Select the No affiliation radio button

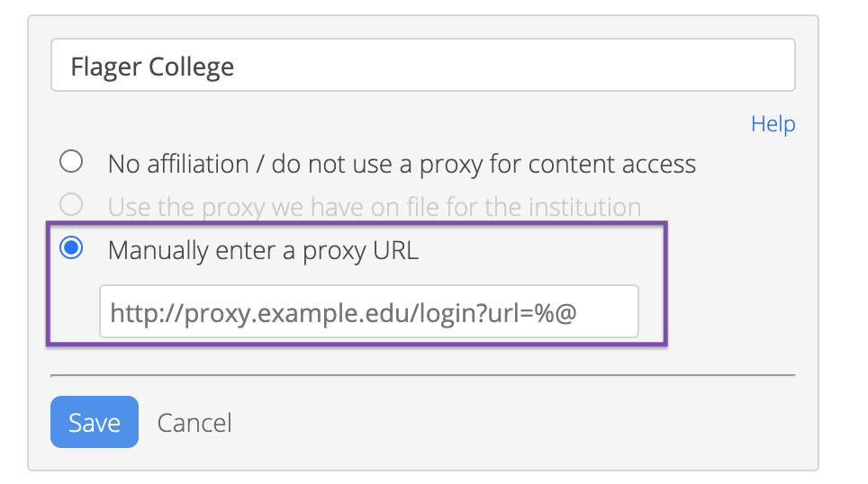(71, 162)
